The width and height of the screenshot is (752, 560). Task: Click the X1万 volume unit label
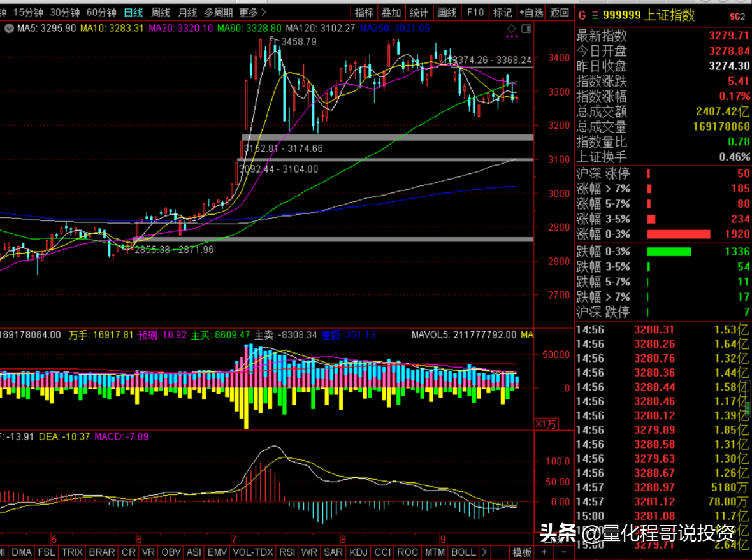pos(546,424)
